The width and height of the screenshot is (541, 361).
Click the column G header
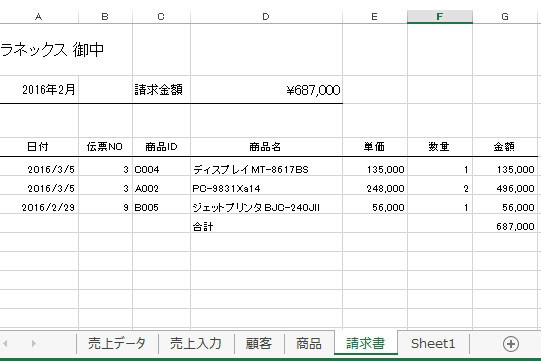click(505, 17)
